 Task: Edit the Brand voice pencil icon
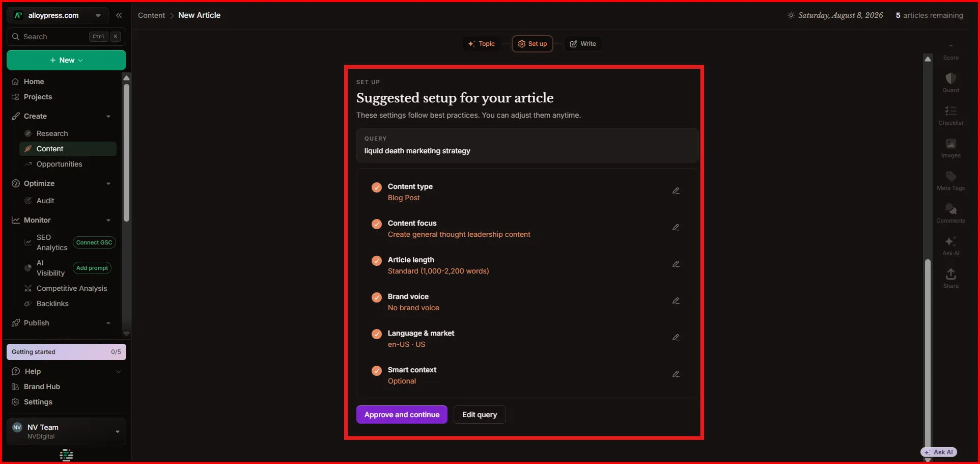coord(676,301)
